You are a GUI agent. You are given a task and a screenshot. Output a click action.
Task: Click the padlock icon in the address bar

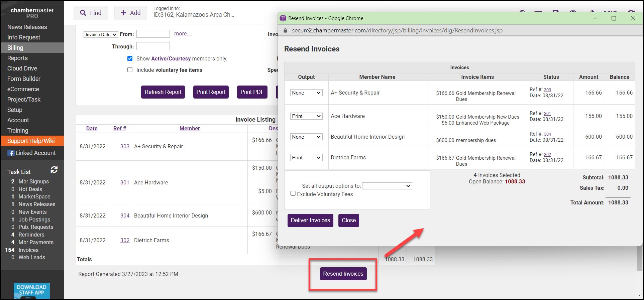[285, 30]
